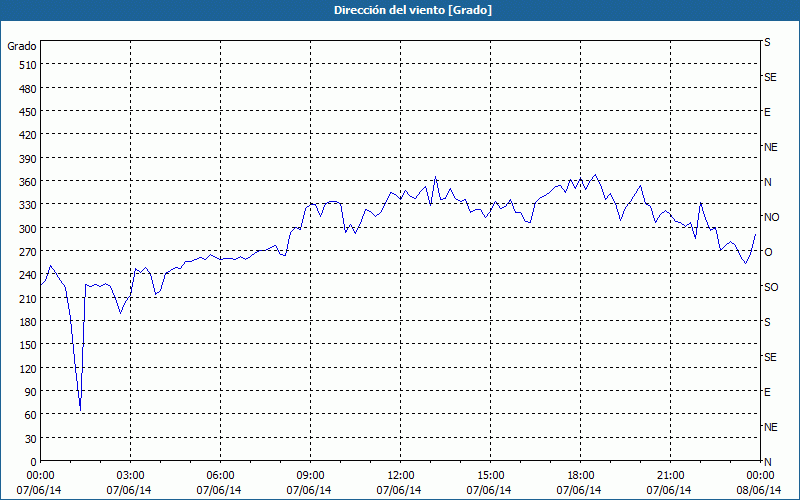
Task: Click the 60 y-axis tick label
Action: pyautogui.click(x=31, y=415)
